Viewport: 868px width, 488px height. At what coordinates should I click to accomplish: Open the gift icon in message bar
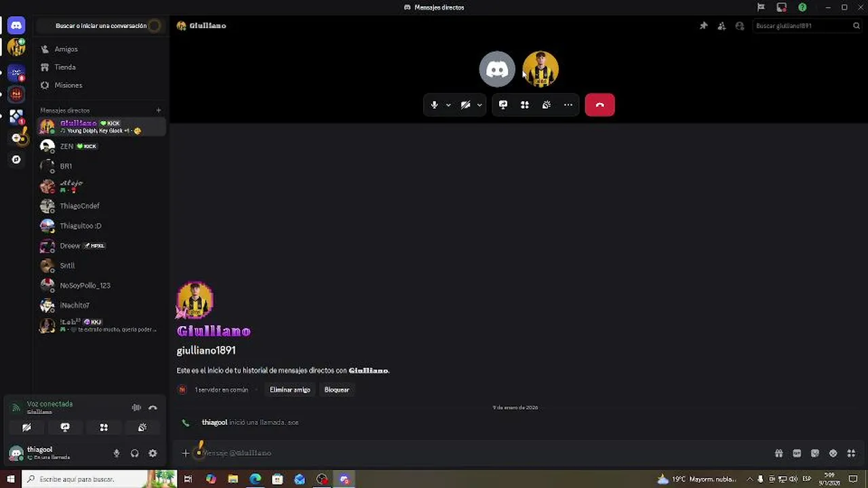(x=778, y=453)
